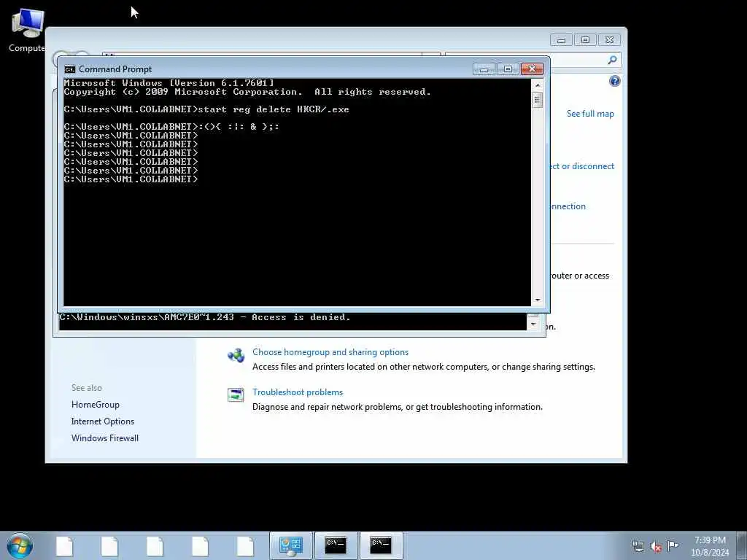Click the search magnifier icon
Viewport: 747px width, 560px height.
pos(612,60)
